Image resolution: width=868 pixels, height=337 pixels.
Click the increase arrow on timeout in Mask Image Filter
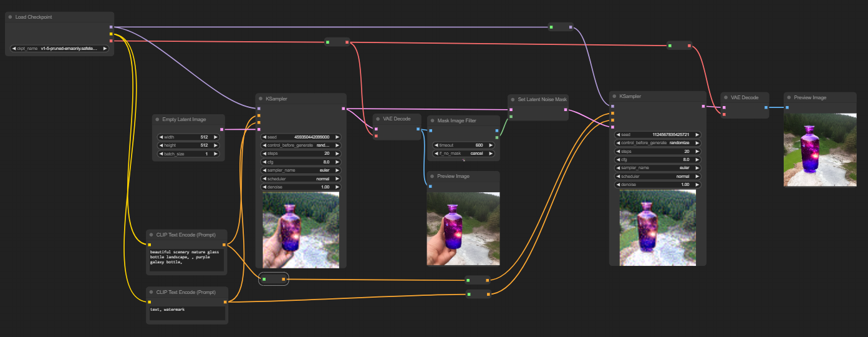click(490, 145)
